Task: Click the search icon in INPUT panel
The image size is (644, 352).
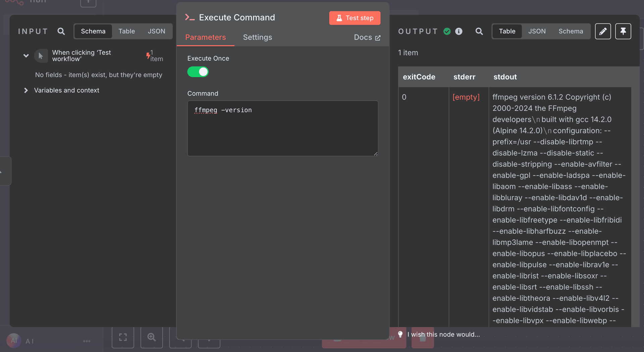Action: [x=61, y=32]
